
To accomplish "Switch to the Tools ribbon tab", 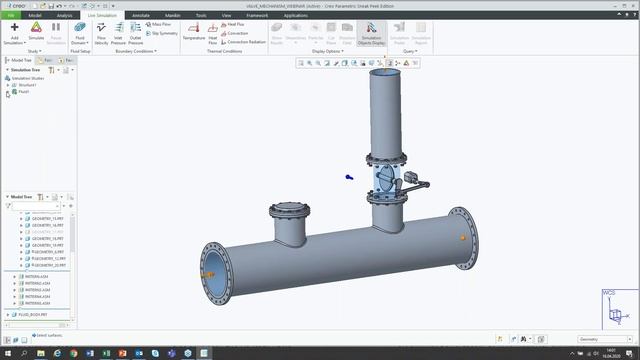I will tap(201, 16).
